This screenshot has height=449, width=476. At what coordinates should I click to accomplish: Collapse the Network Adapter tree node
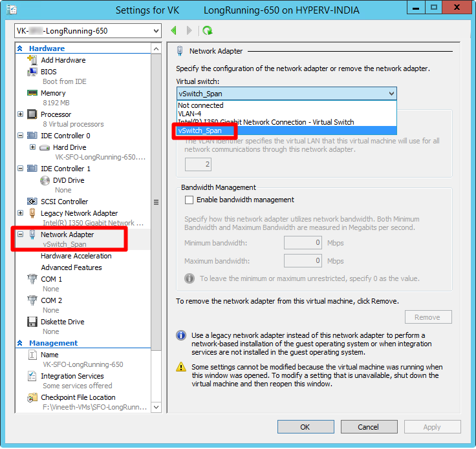[x=20, y=235]
